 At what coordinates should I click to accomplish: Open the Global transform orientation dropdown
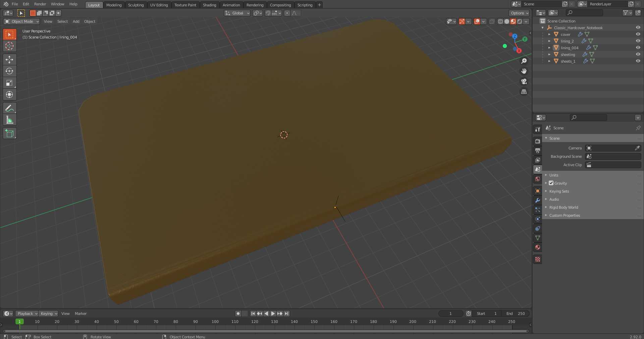[237, 13]
